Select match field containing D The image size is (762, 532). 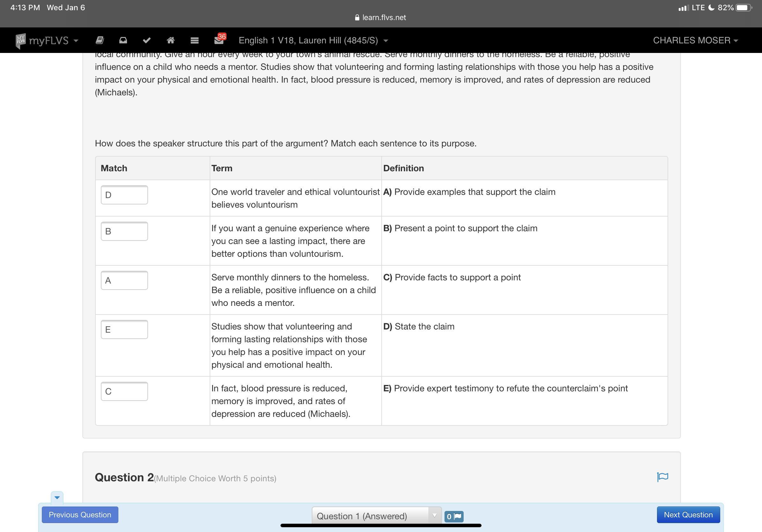point(124,195)
